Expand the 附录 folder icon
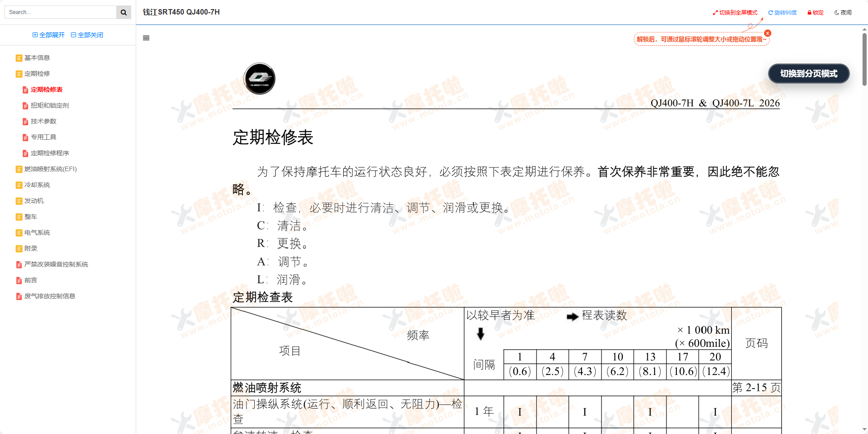 pos(19,249)
